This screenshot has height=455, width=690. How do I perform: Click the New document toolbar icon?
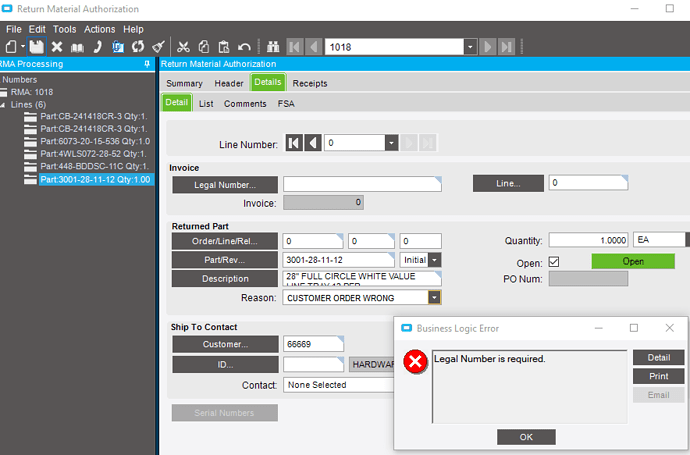pos(11,47)
